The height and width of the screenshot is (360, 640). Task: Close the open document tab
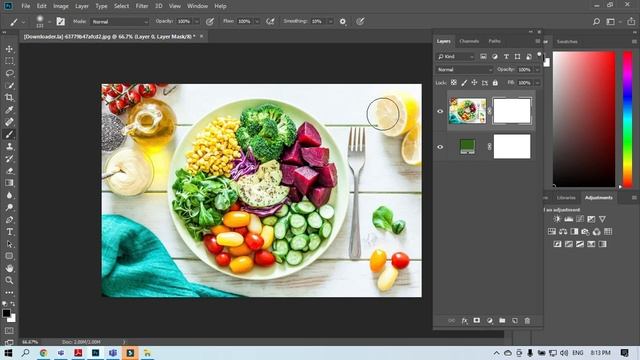click(x=201, y=36)
